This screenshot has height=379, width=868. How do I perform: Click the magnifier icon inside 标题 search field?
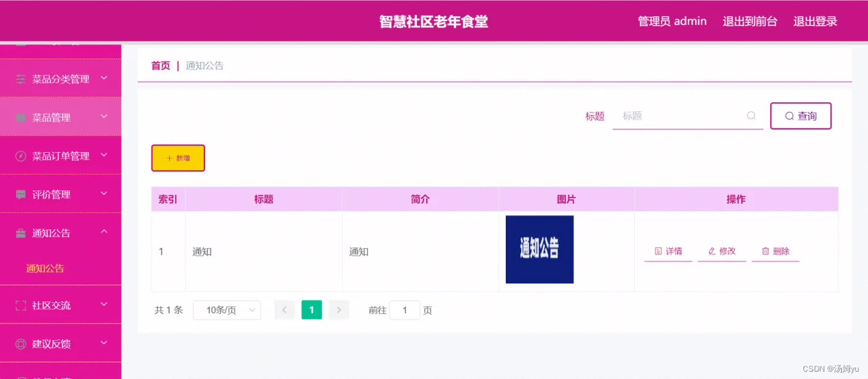point(751,116)
